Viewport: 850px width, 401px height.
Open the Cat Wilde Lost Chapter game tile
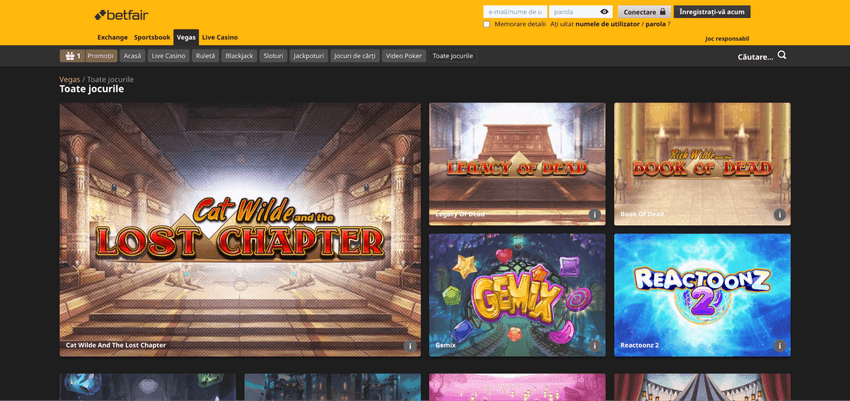pos(240,230)
